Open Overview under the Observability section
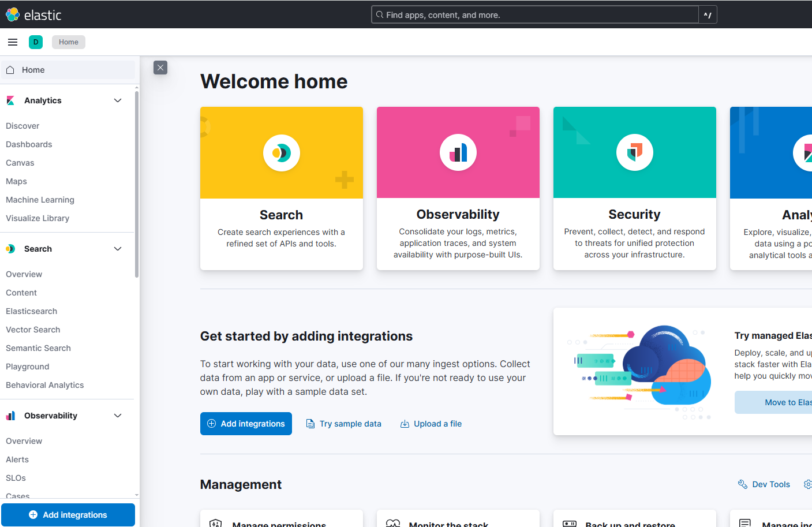This screenshot has height=527, width=812. (x=24, y=441)
